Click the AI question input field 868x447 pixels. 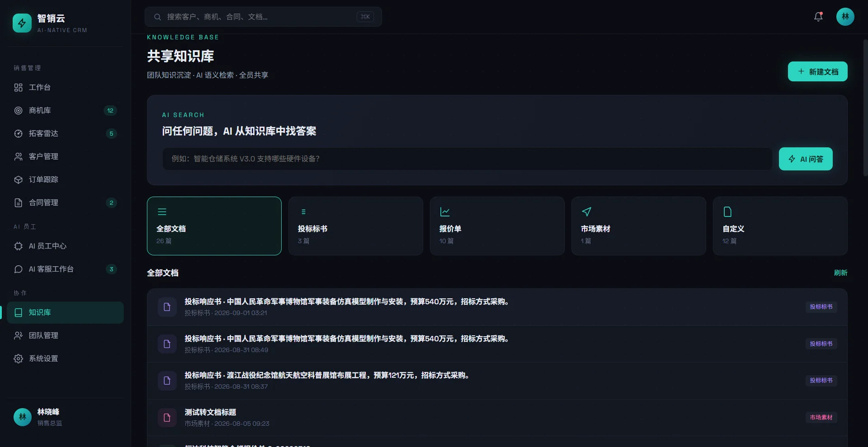(x=467, y=159)
